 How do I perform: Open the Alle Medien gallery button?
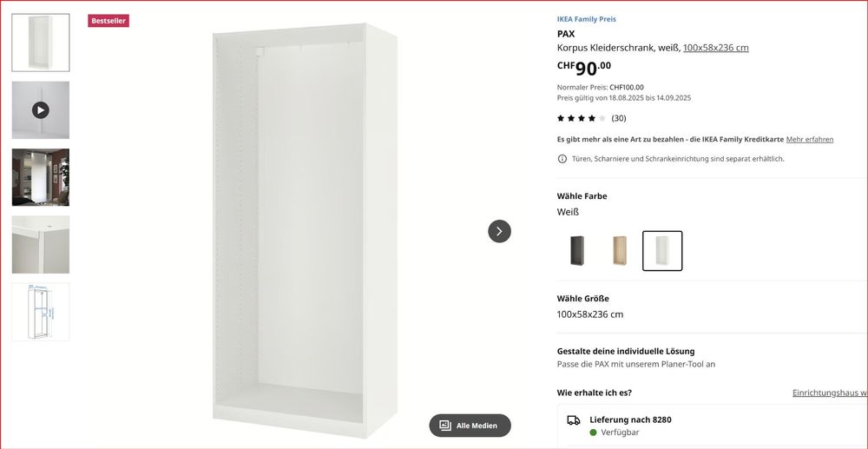pyautogui.click(x=470, y=426)
